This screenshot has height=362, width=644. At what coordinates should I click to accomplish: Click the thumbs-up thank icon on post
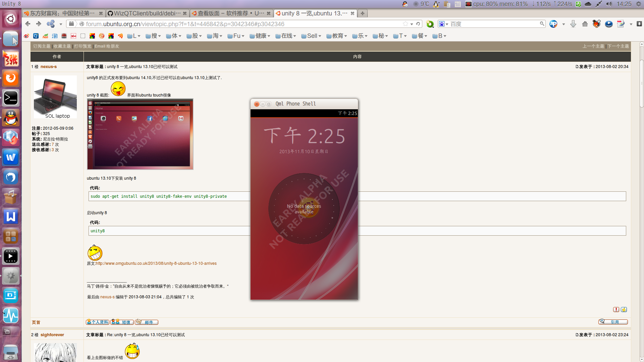pos(624,309)
